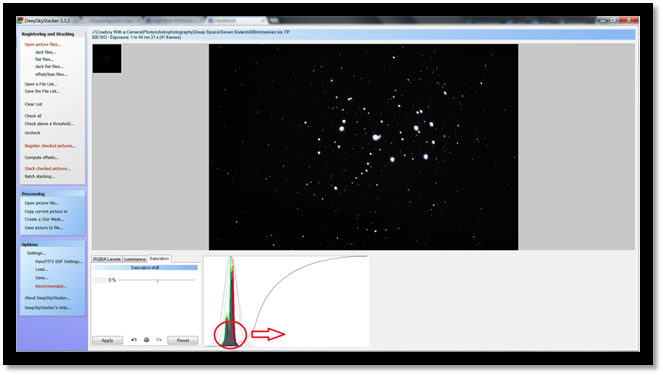Click Check all in the sidebar
This screenshot has height=375, width=663.
pyautogui.click(x=33, y=116)
